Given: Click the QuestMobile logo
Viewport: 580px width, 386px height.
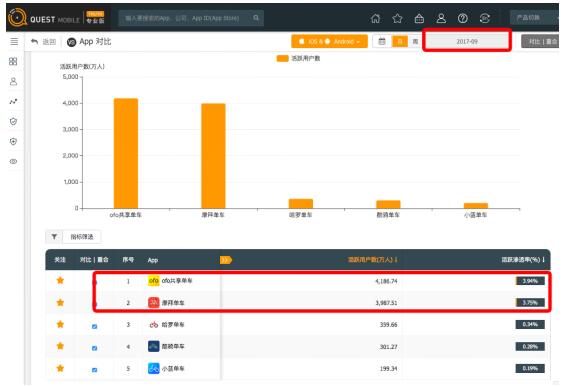Looking at the screenshot, I should pos(56,18).
